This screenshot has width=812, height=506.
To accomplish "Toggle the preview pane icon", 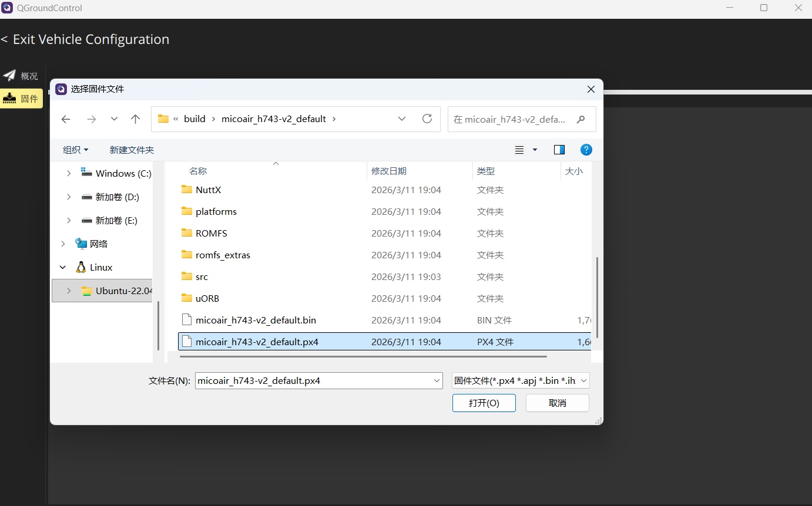I will pos(559,150).
